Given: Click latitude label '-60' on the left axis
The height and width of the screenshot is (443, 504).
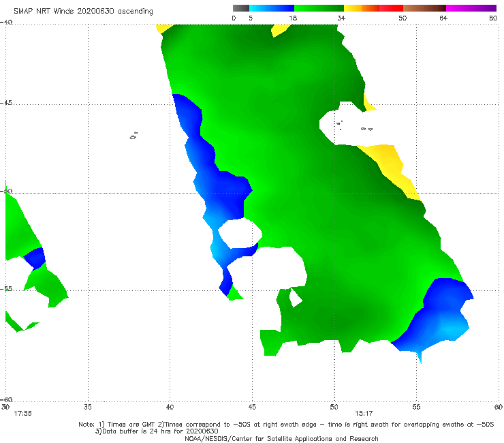Looking at the screenshot, I should point(6,399).
